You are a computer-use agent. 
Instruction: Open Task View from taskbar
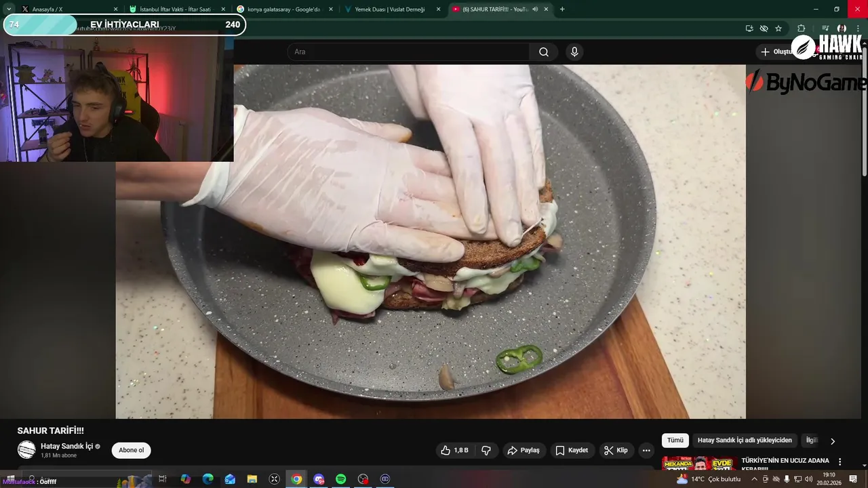coord(163,479)
